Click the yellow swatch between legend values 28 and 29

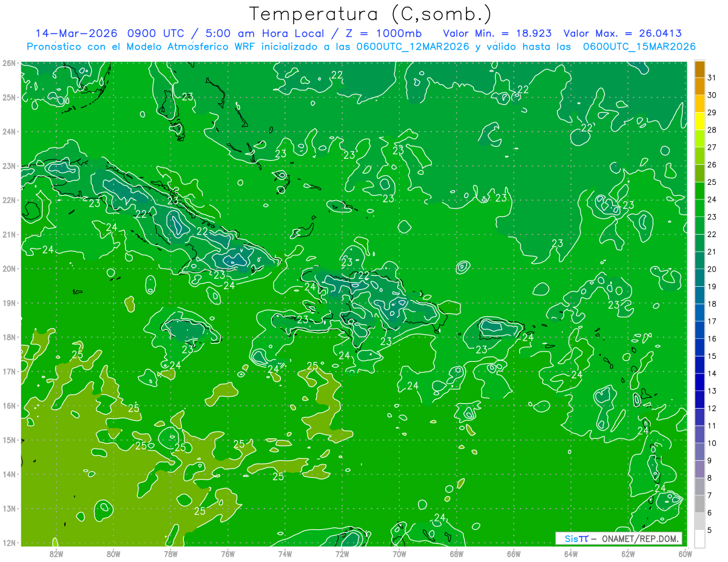[x=699, y=121]
